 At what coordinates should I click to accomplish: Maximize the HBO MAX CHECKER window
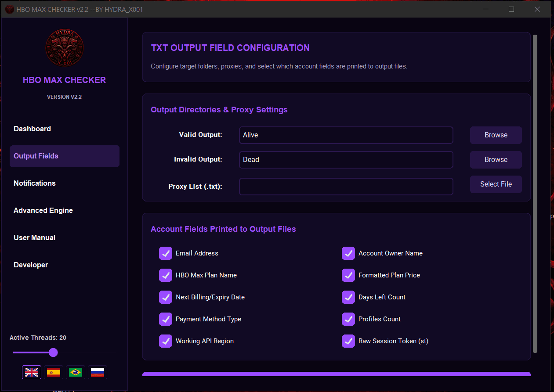pyautogui.click(x=511, y=9)
